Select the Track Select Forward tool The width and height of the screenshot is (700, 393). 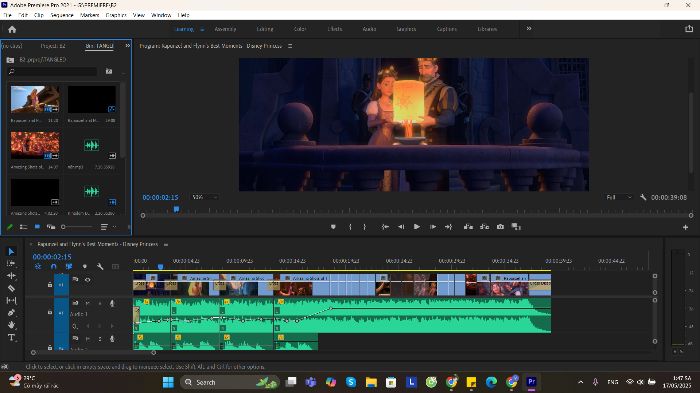(x=11, y=263)
